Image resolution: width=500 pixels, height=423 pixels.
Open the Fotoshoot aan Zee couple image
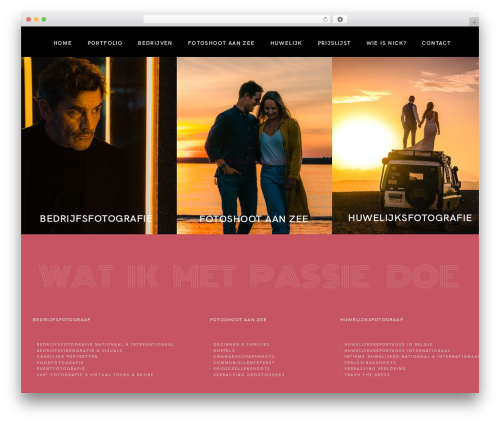click(254, 145)
